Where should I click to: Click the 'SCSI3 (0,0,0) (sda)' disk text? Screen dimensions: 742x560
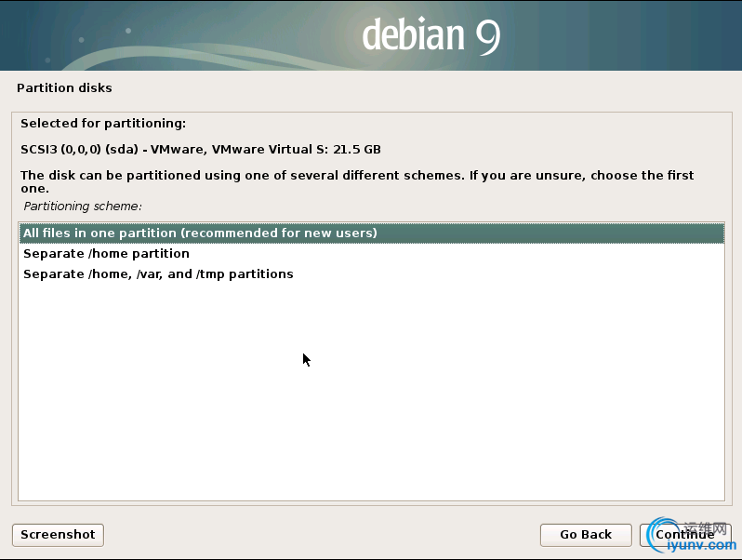80,150
